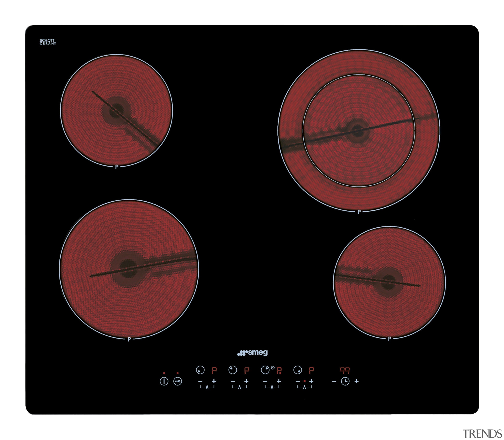The width and height of the screenshot is (504, 440).
Task: Tap the red P display of front-right zone
Action: pyautogui.click(x=311, y=370)
